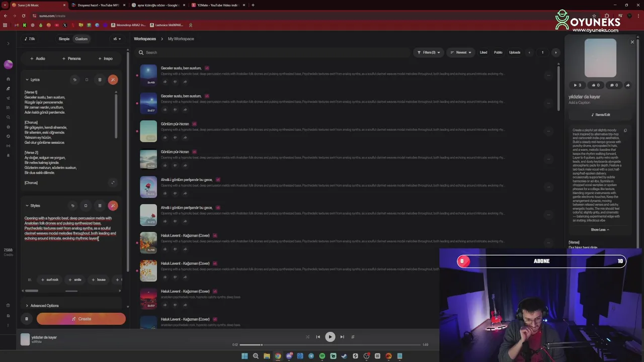This screenshot has height=362, width=644.
Task: Open first Haluk Levent - Kağızman (Cover) title
Action: 185,235
